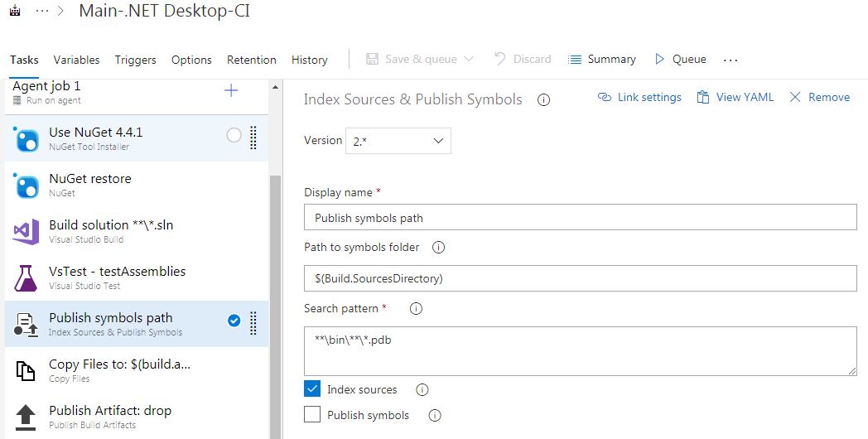Click the NuGet restore task icon
868x439 pixels.
pyautogui.click(x=26, y=185)
